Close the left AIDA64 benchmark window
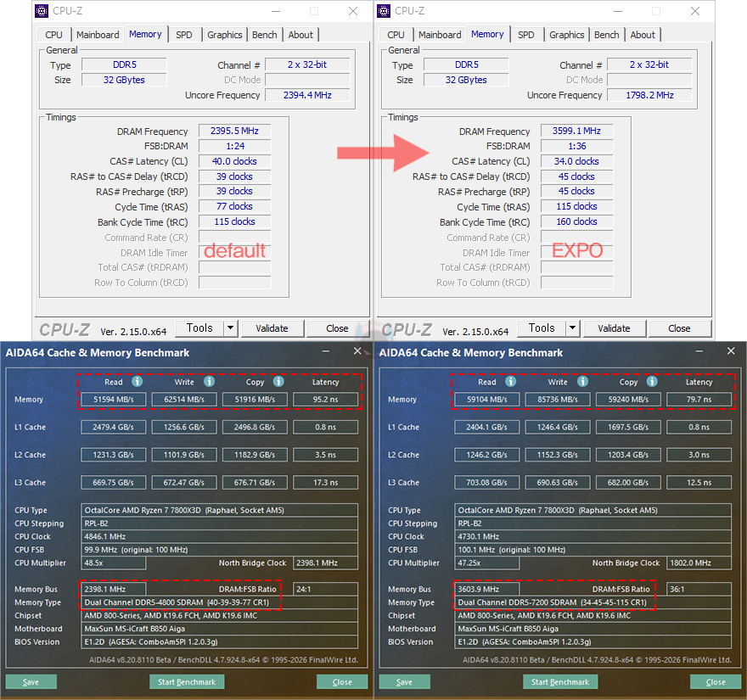Viewport: 747px width, 700px height. pos(357,351)
